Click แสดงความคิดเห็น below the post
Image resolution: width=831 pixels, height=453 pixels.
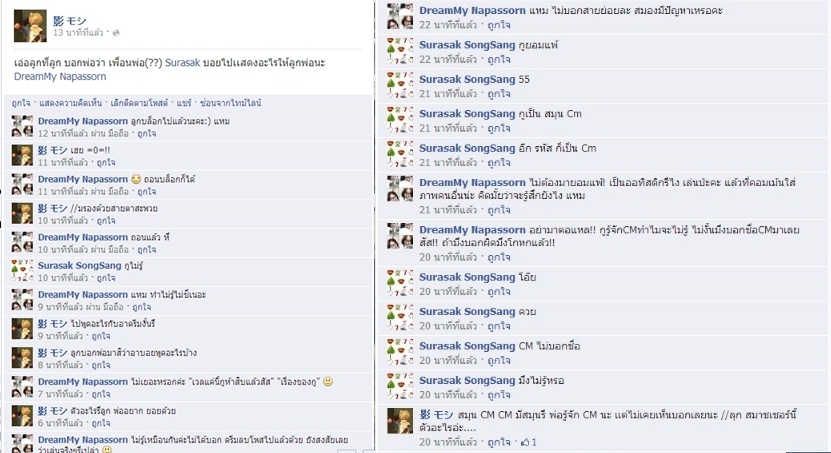(x=70, y=103)
